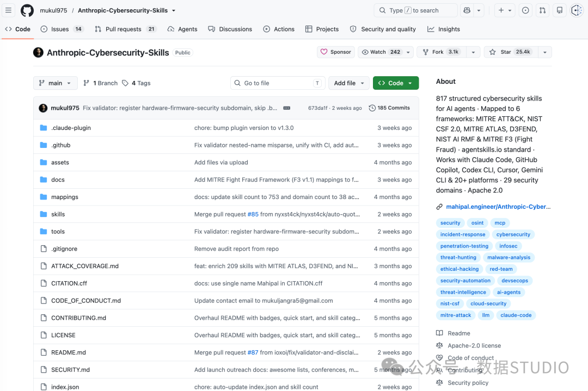
Task: Expand the main branch selector
Action: (x=55, y=83)
